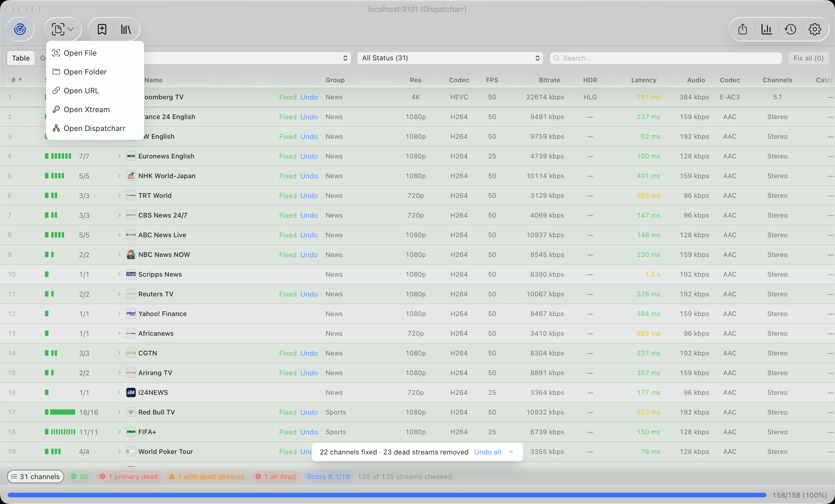Click the 31 channels status chip
The width and height of the screenshot is (835, 504).
tap(36, 476)
